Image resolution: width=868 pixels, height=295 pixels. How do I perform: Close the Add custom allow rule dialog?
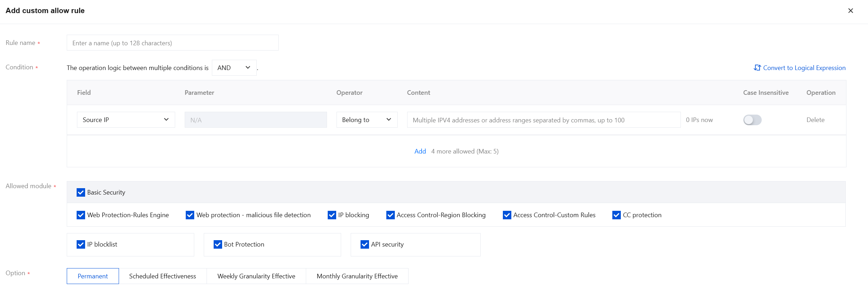(x=850, y=11)
